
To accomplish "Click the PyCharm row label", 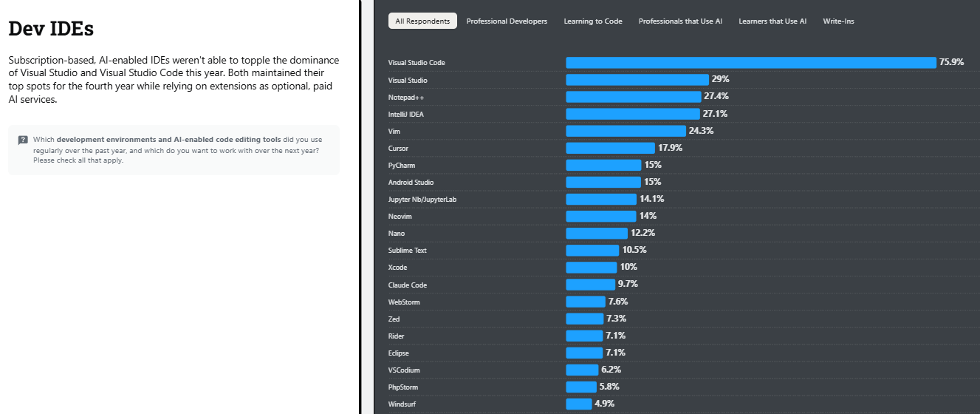I will click(x=401, y=166).
